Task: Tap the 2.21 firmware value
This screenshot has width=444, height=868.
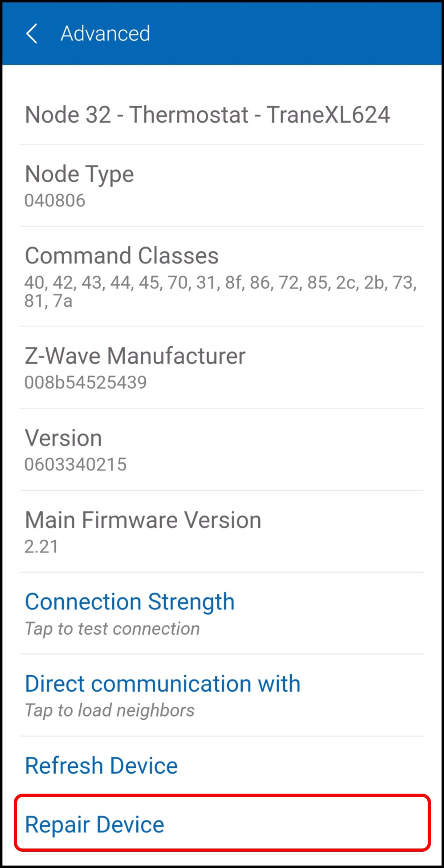Action: (41, 546)
